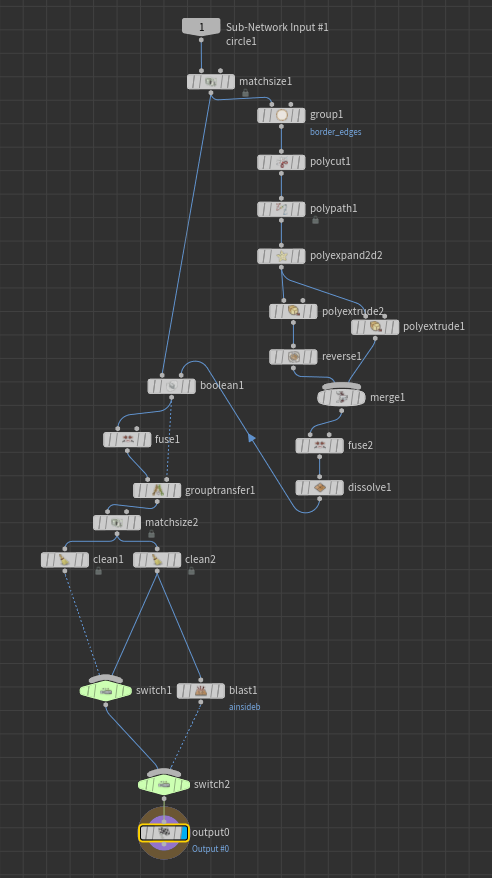Click the 'matchsize2' node label

click(172, 522)
